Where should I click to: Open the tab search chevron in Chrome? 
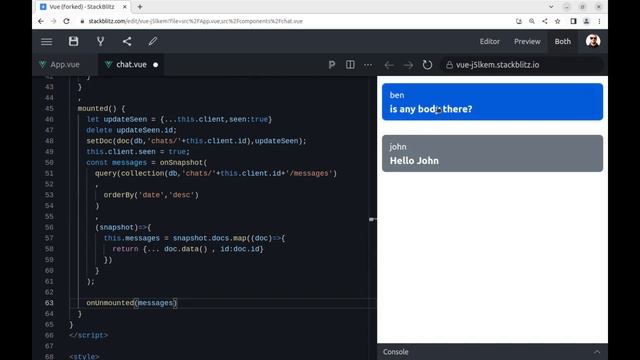coord(551,7)
